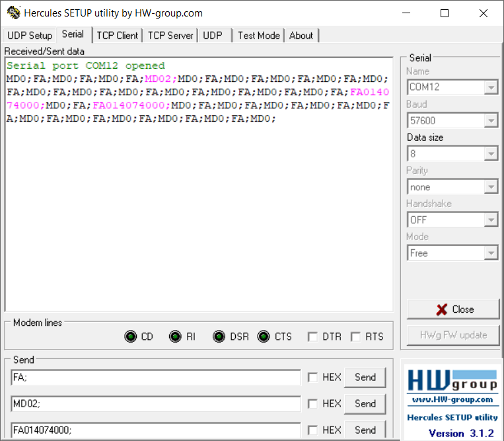This screenshot has width=504, height=441.
Task: Switch to the TCP Client tab
Action: (x=118, y=36)
